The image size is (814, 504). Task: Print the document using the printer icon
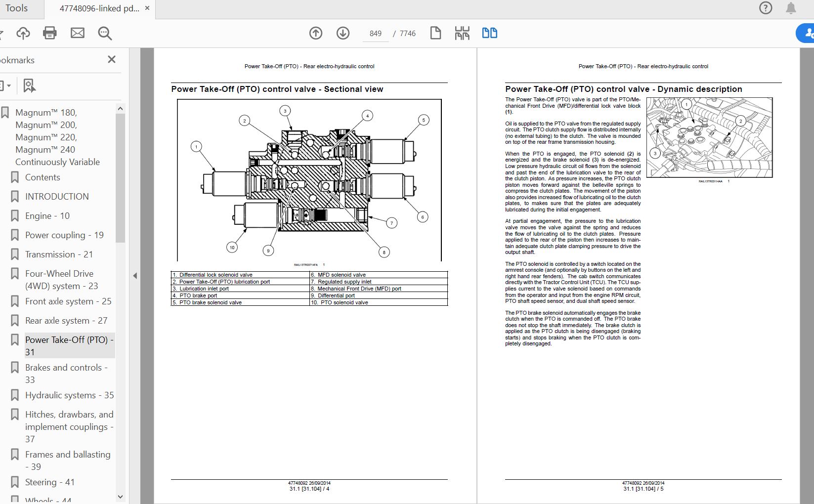(50, 34)
